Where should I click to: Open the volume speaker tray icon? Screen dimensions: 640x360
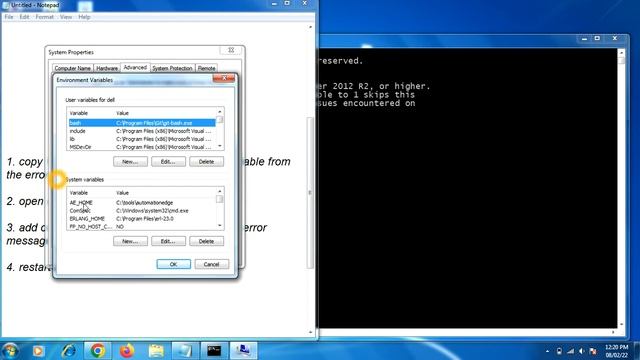[x=582, y=351]
